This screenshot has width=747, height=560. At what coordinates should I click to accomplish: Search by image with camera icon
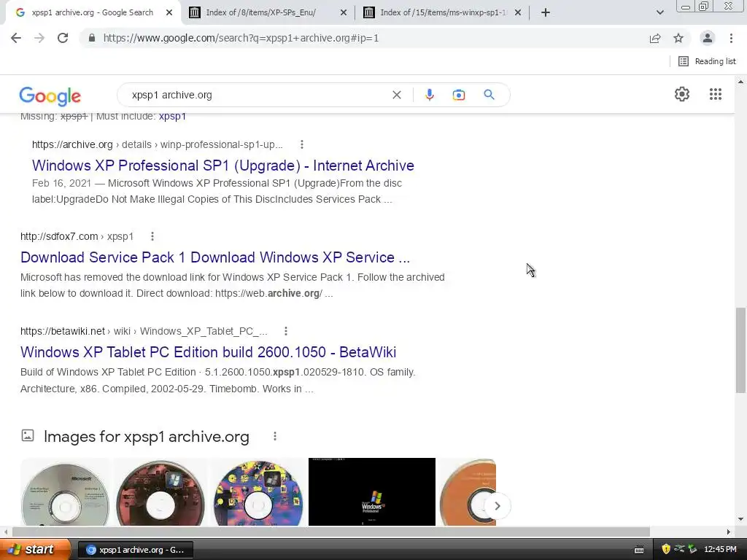pyautogui.click(x=459, y=95)
